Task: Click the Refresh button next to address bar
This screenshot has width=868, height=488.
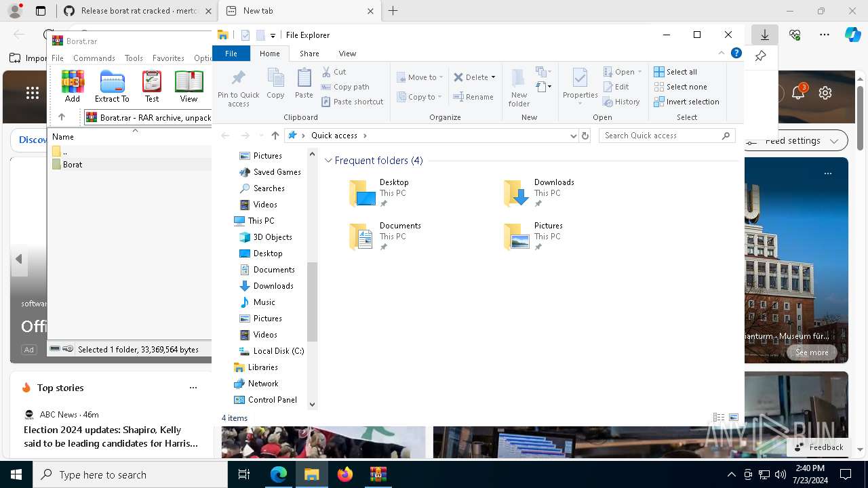Action: [x=585, y=136]
